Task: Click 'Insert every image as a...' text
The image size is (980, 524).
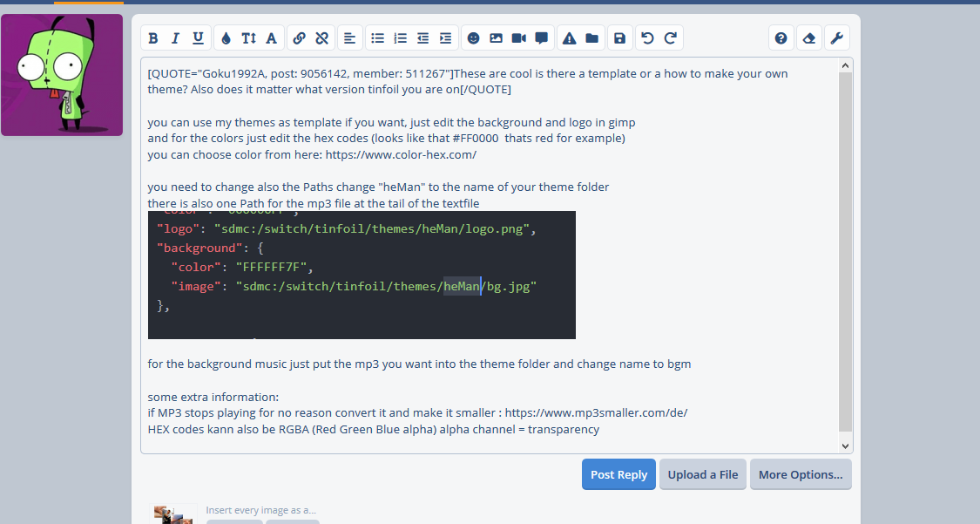Action: 260,510
